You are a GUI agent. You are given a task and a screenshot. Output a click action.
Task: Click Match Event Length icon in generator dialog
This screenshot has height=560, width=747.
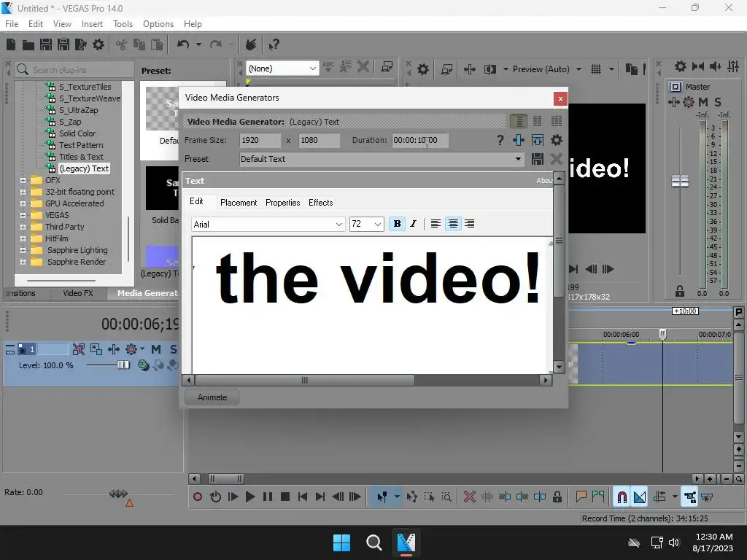pyautogui.click(x=538, y=140)
